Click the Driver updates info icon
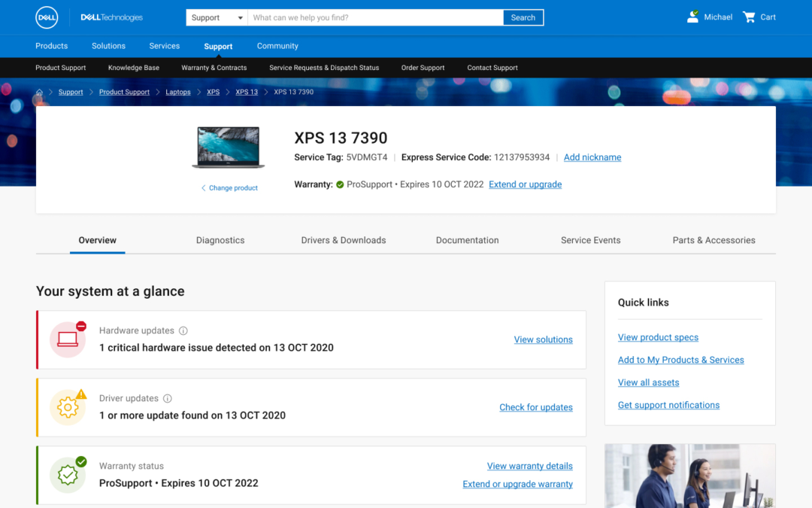The width and height of the screenshot is (812, 508). (x=167, y=399)
